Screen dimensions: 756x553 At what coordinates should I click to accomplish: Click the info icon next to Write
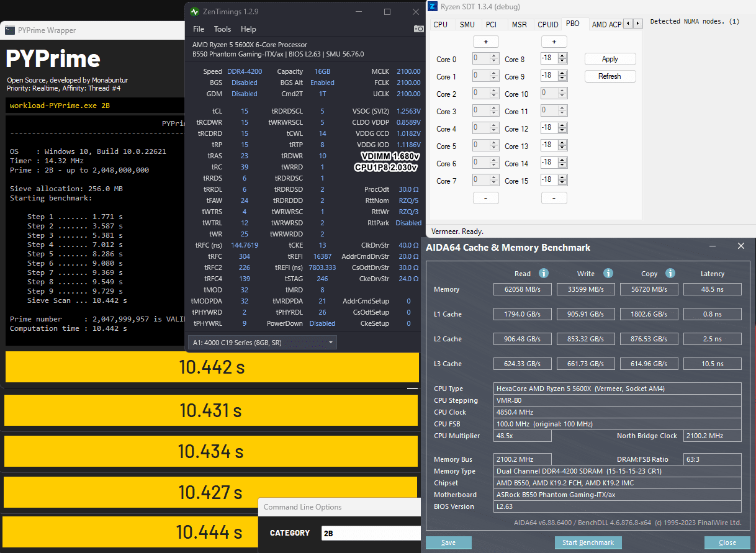tap(608, 273)
